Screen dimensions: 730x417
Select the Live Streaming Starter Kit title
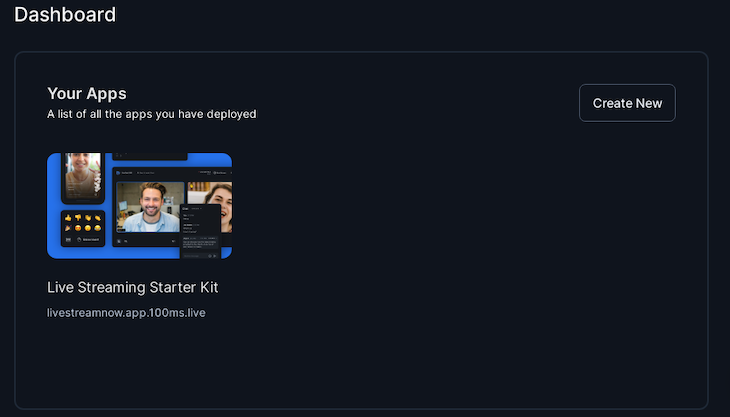pyautogui.click(x=133, y=287)
